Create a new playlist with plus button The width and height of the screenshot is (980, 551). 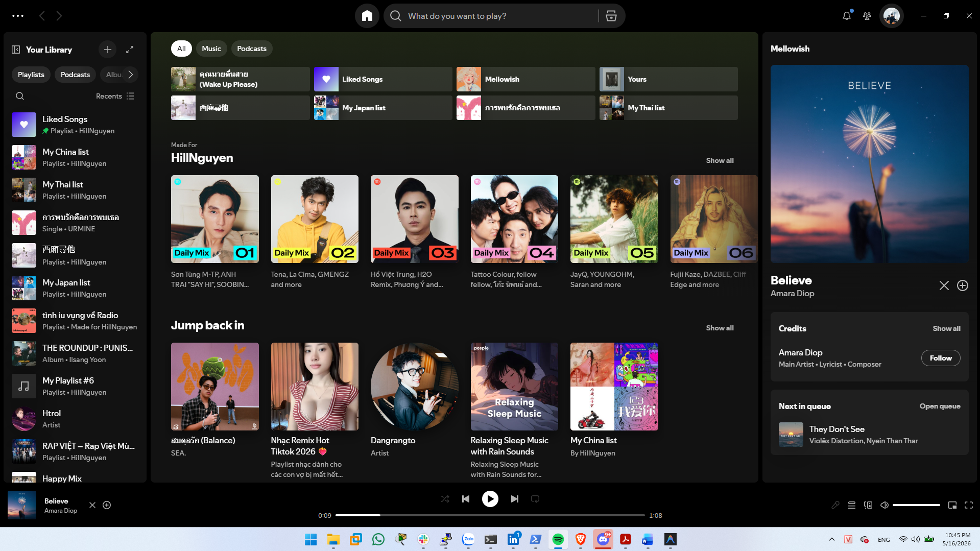coord(108,50)
